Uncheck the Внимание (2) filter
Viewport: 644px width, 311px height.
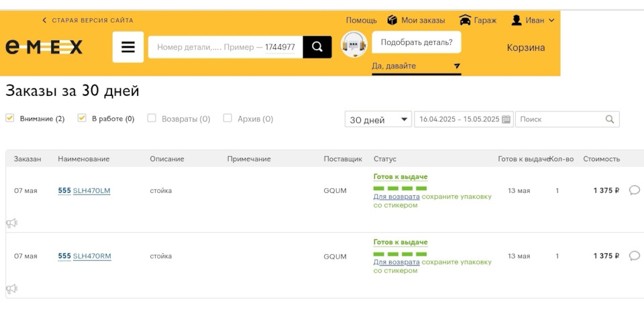click(10, 118)
